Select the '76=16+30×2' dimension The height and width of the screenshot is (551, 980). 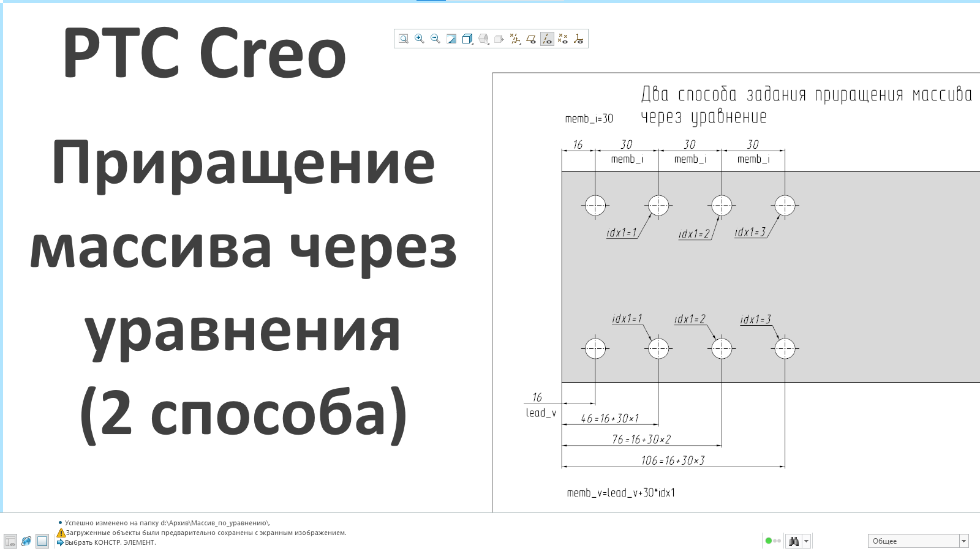click(x=641, y=440)
